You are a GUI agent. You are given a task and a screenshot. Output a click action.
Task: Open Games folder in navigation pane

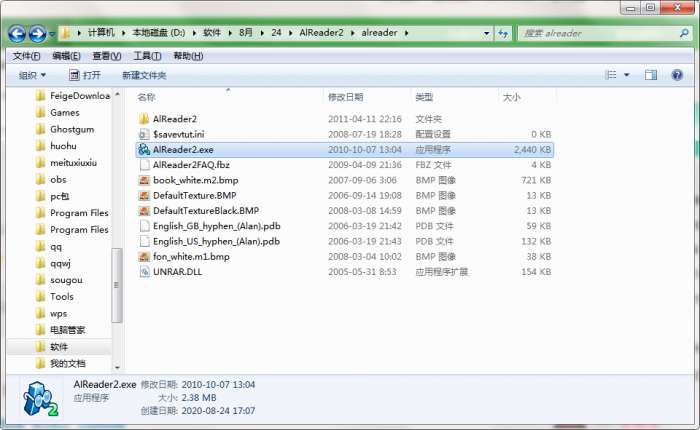pos(58,113)
